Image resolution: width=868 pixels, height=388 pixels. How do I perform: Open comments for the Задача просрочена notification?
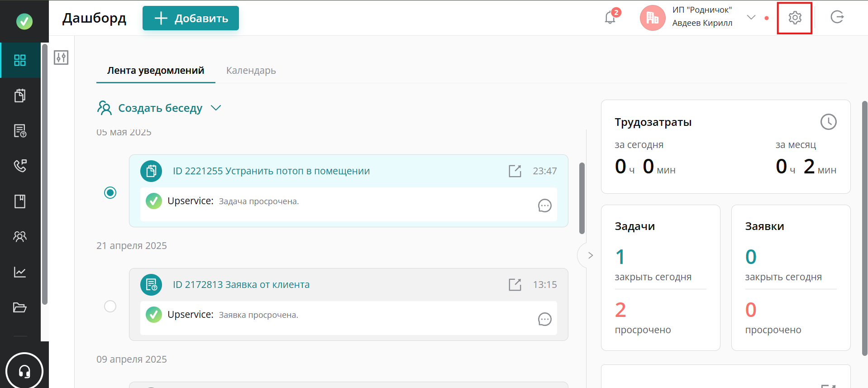545,206
